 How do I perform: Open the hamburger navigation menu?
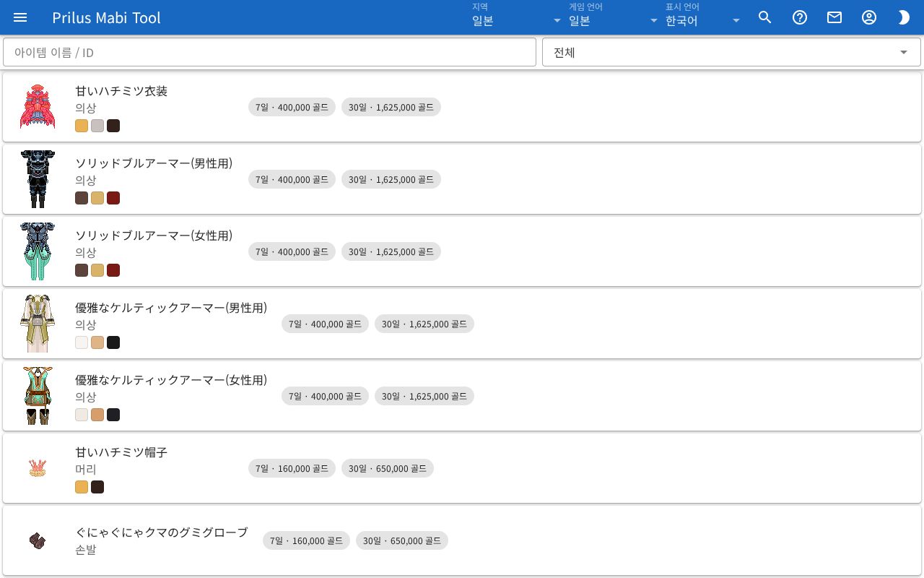pos(20,17)
